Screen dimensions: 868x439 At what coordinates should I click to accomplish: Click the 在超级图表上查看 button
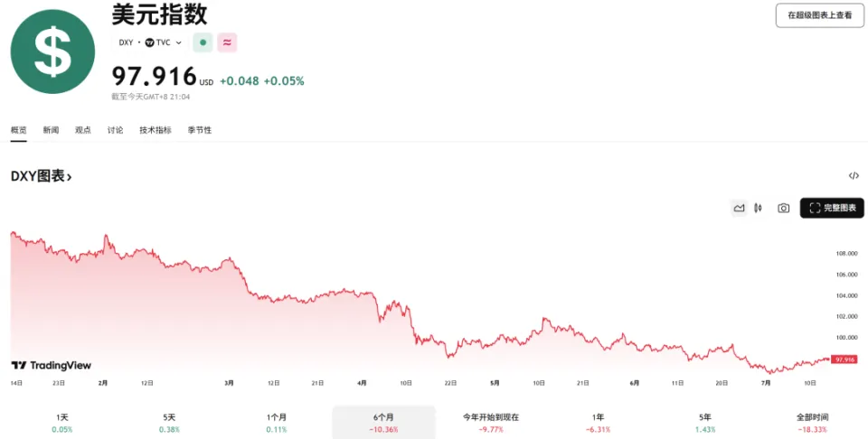coord(819,15)
